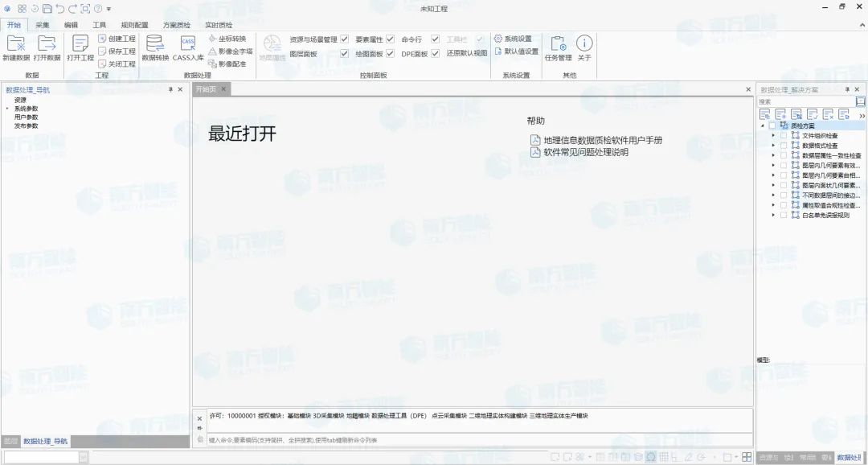Switch to 方案质检 ribbon tab
This screenshot has width=868, height=465.
tap(177, 25)
